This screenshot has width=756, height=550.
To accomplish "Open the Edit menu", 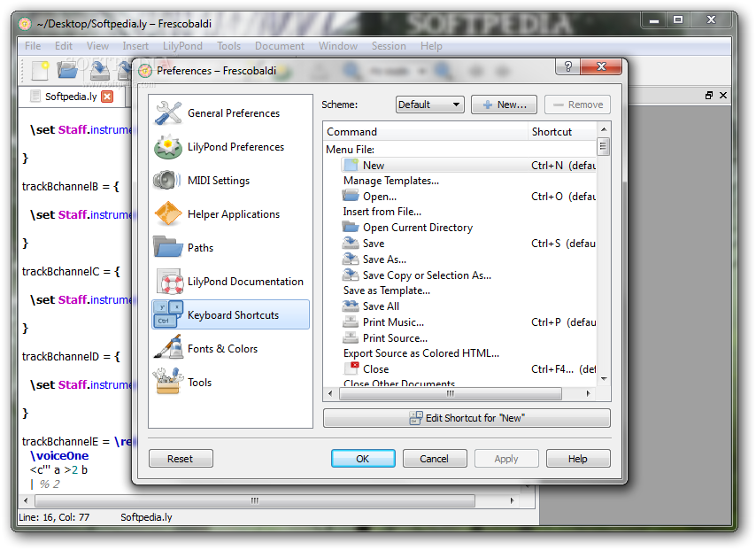I will coord(64,46).
